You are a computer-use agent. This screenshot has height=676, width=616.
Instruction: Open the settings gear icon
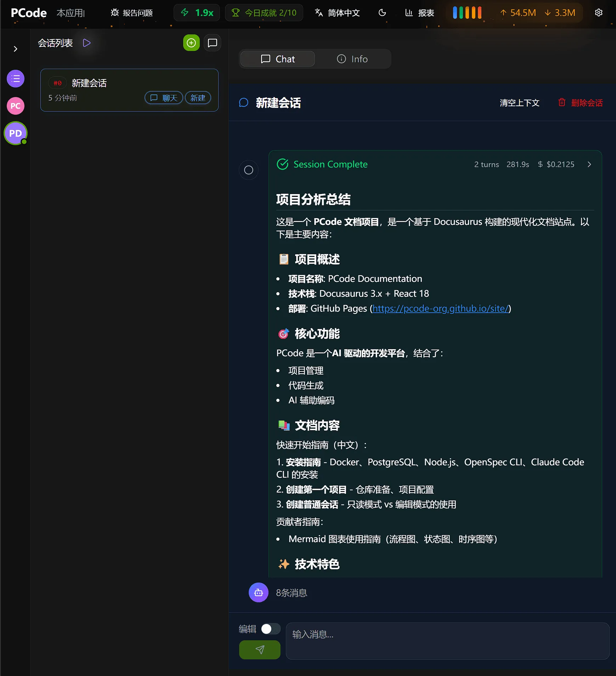[599, 13]
